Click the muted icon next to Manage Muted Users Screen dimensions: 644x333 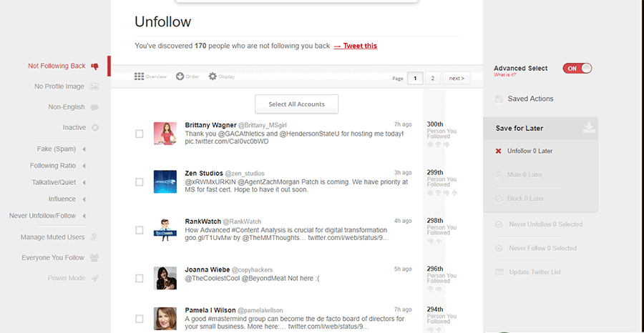pos(94,237)
